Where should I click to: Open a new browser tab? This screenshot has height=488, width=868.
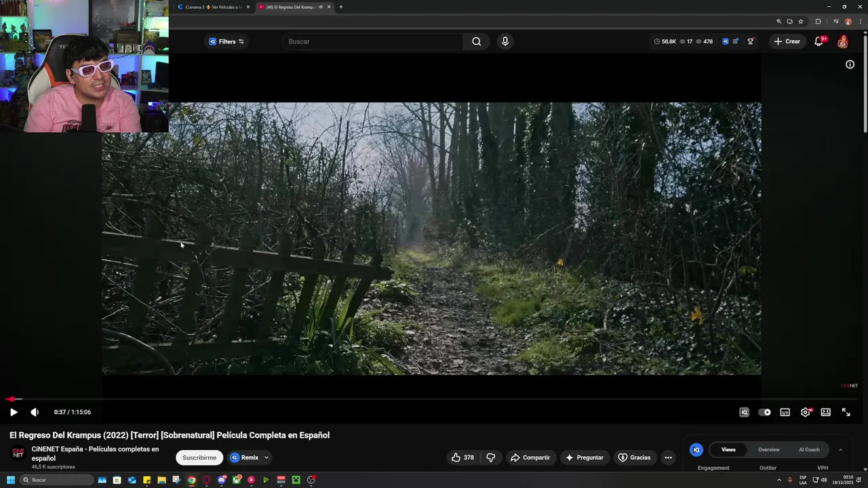[340, 7]
